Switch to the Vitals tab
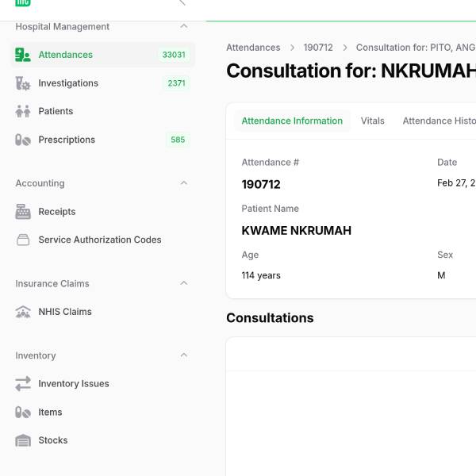This screenshot has height=476, width=476. [x=372, y=121]
